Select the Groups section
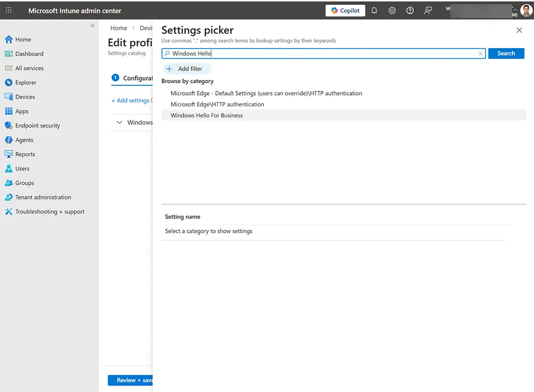 (x=25, y=183)
